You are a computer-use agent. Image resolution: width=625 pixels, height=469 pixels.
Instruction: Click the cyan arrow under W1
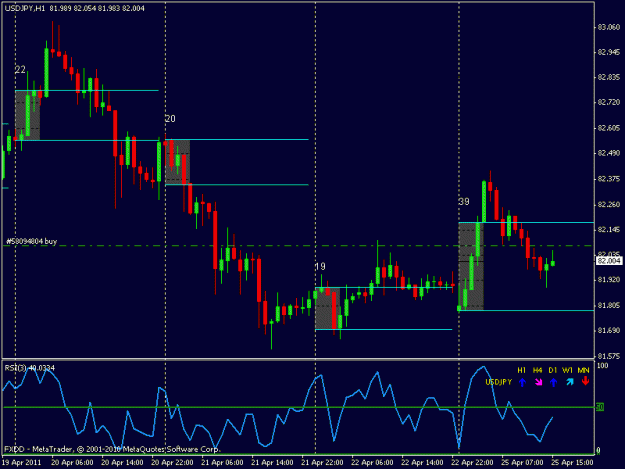pos(570,382)
